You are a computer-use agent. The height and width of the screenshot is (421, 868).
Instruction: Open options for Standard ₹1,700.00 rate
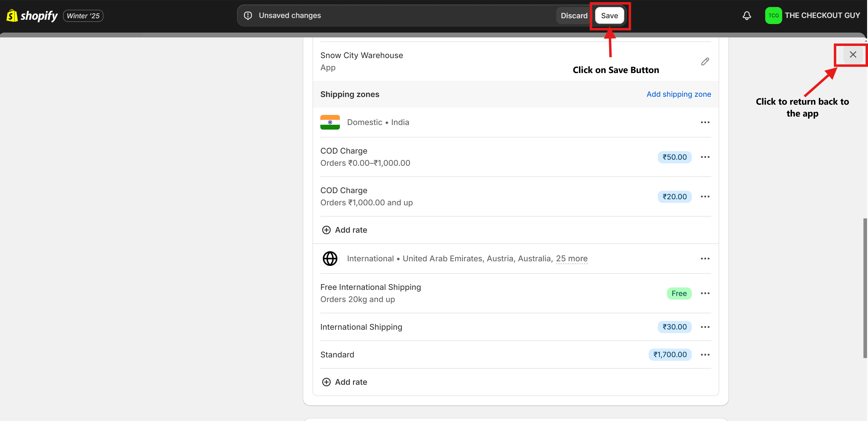point(705,355)
